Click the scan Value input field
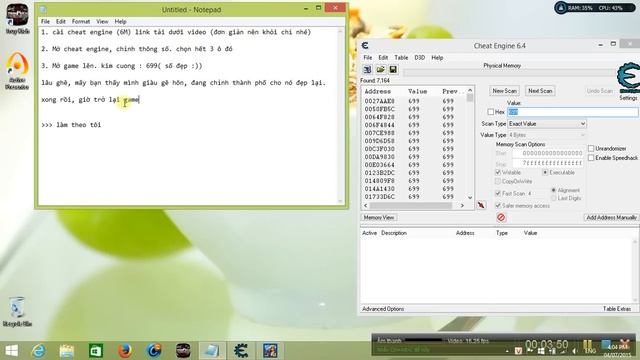Image resolution: width=640 pixels, height=360 pixels. (x=572, y=112)
